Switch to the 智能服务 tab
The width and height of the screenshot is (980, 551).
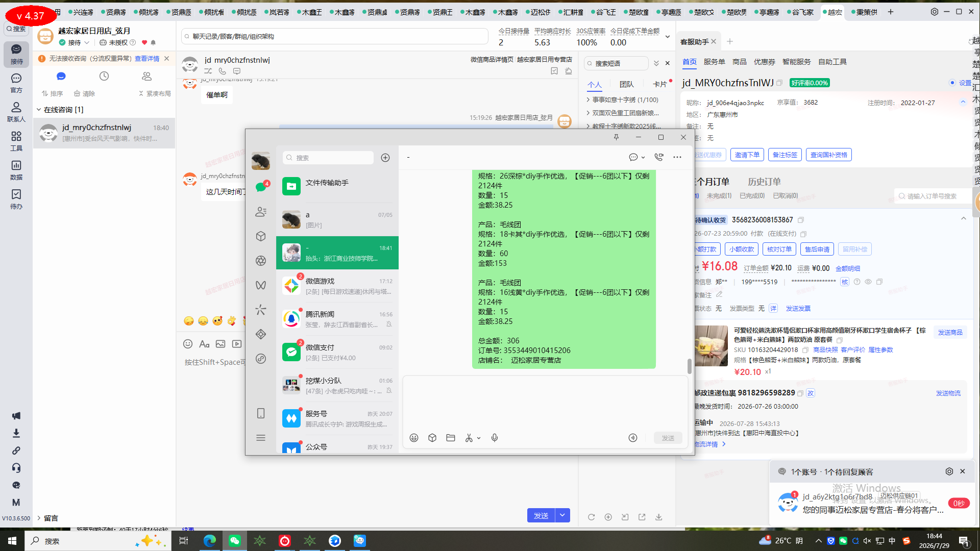coord(796,62)
